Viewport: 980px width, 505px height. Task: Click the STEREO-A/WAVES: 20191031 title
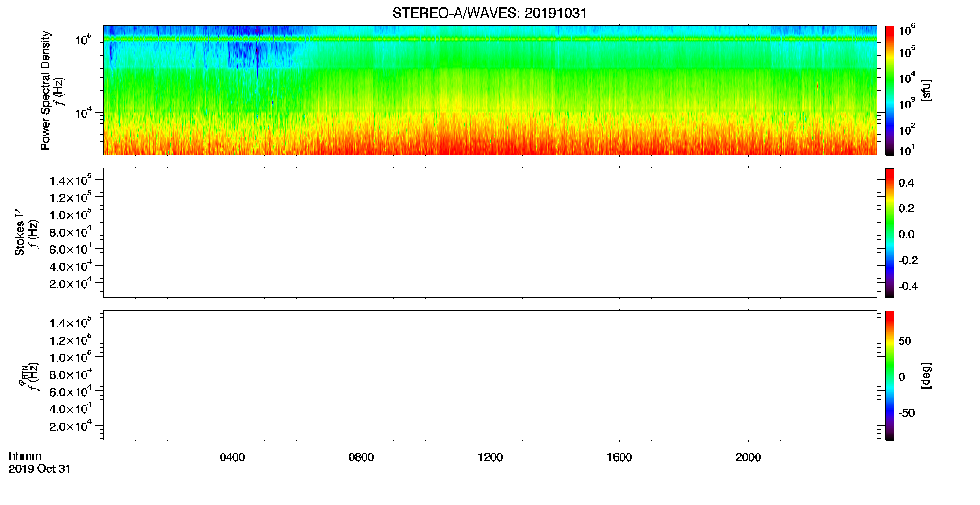tap(490, 13)
